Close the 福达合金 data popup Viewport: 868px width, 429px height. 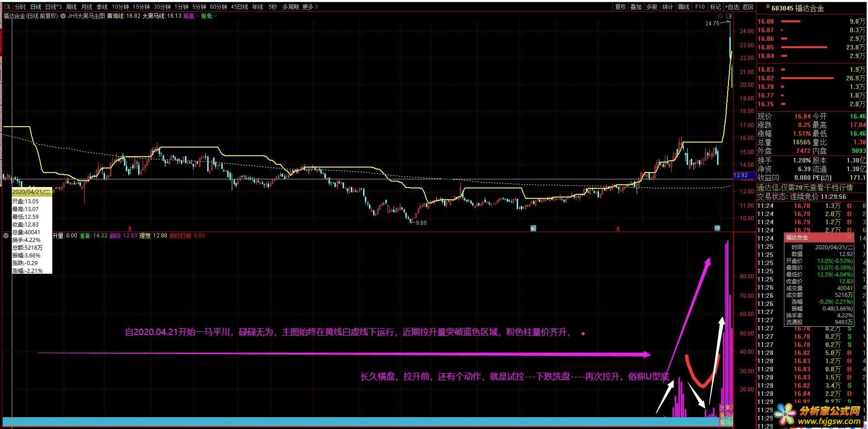pos(849,237)
